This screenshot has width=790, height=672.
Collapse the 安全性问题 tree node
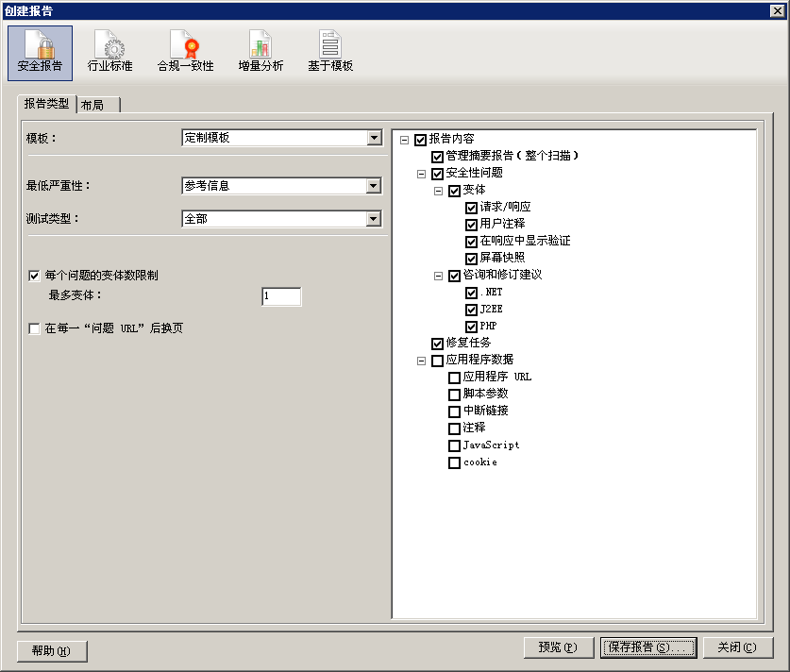[421, 175]
